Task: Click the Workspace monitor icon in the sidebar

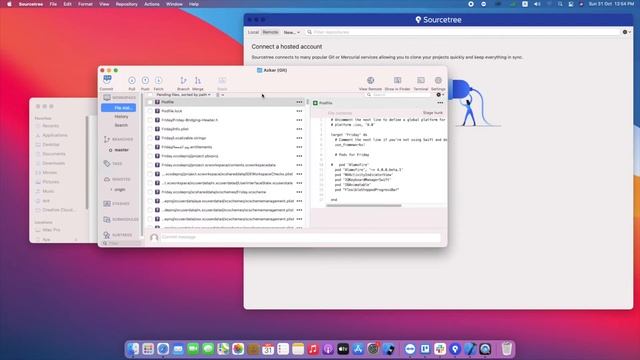Action: tap(107, 98)
